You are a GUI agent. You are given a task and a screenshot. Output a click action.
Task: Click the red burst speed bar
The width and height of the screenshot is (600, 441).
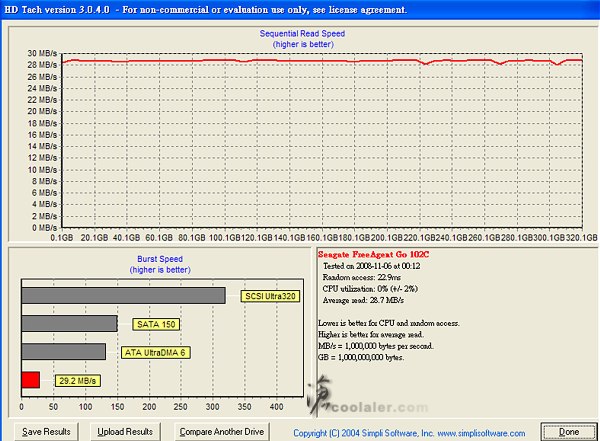coord(31,380)
